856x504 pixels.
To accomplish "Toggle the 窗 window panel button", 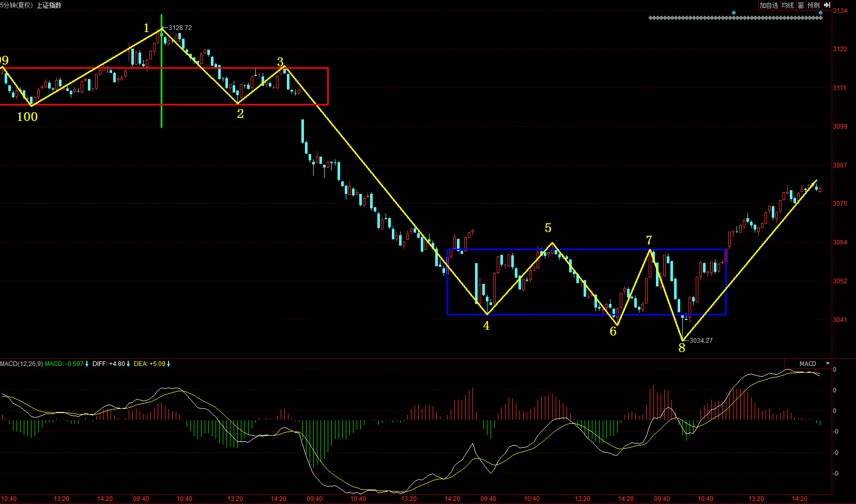I will pos(801,5).
